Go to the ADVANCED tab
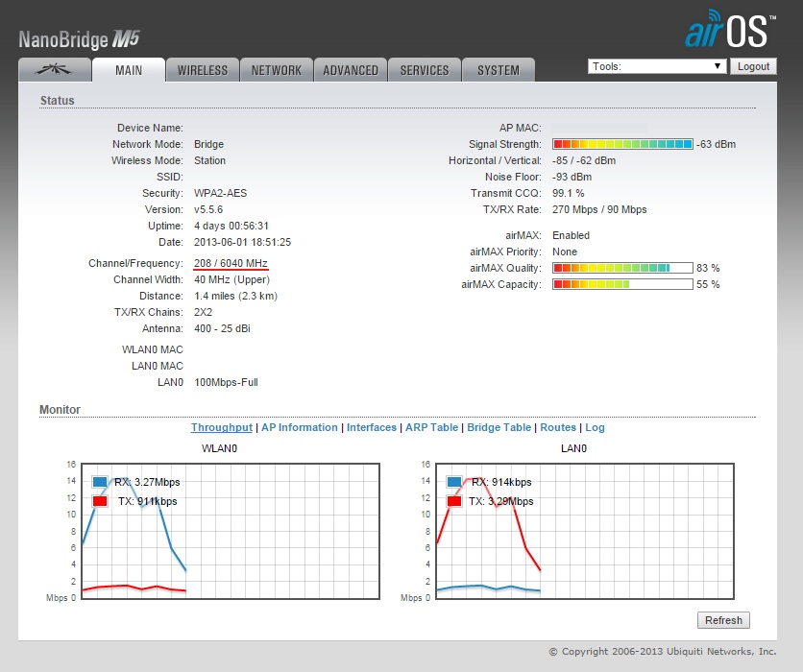 pos(351,70)
